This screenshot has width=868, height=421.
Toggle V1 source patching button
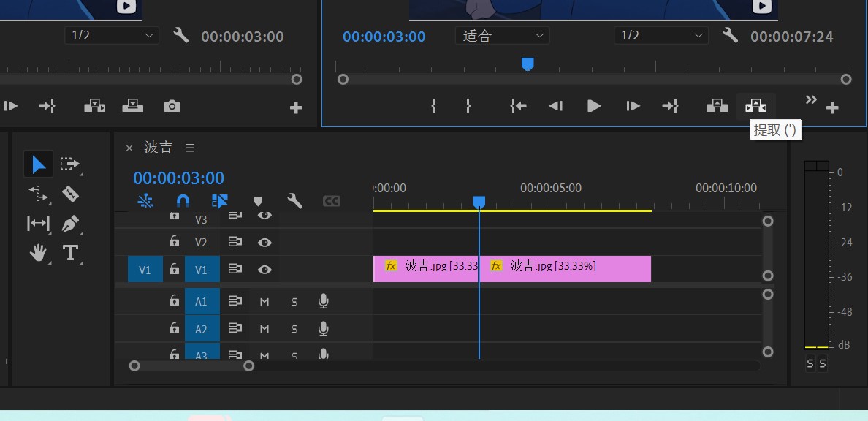pos(145,269)
